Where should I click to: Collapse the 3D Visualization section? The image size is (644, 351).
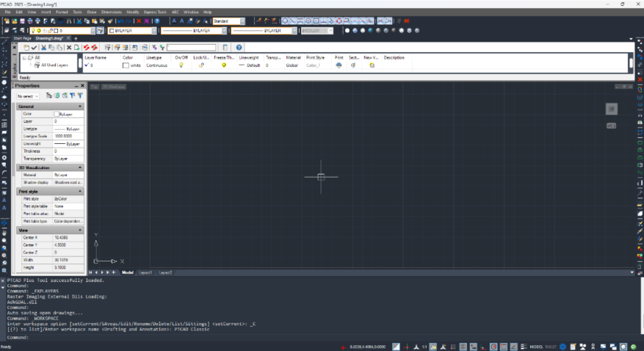point(80,168)
